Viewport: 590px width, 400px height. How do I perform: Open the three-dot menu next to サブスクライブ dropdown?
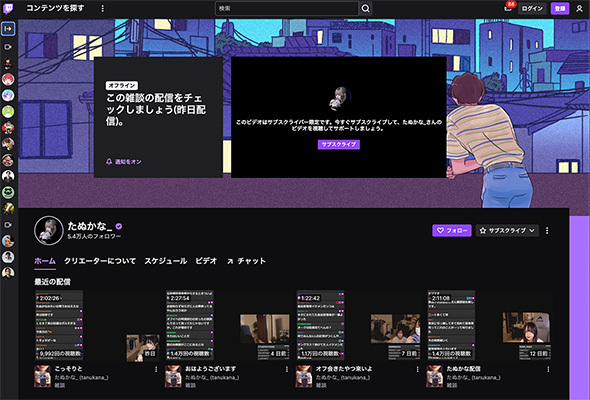pos(547,230)
